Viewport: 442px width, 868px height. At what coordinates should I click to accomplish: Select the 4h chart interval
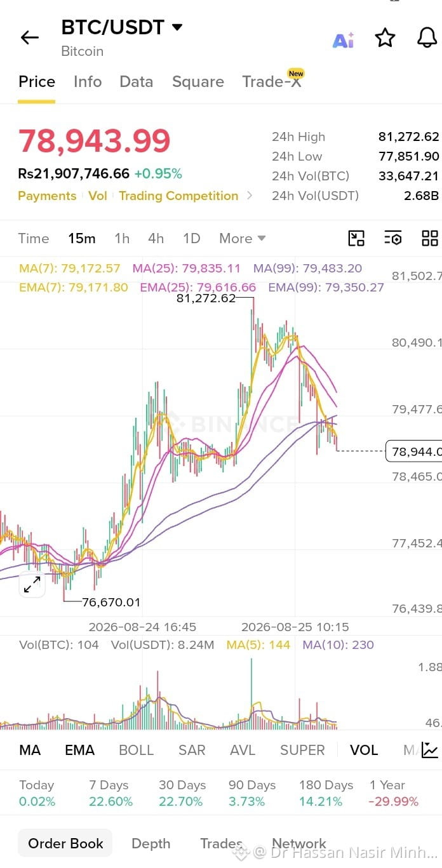pos(156,238)
